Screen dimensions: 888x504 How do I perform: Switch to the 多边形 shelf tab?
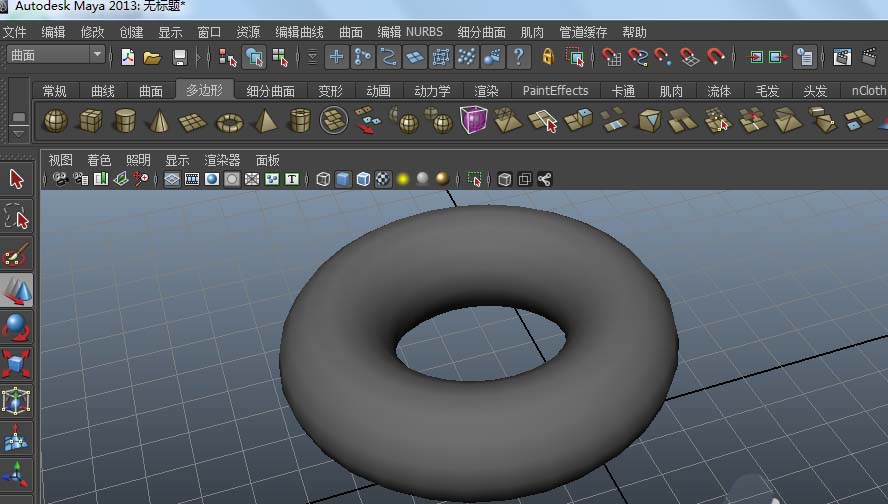tap(204, 90)
